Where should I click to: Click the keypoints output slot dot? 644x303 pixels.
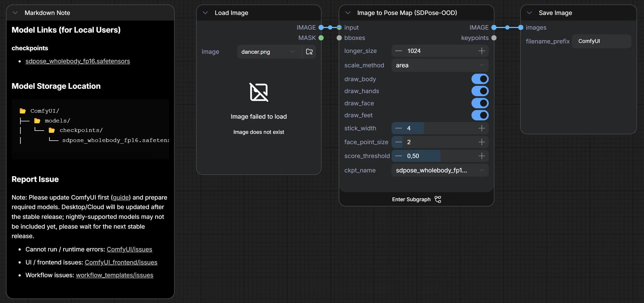click(x=494, y=38)
